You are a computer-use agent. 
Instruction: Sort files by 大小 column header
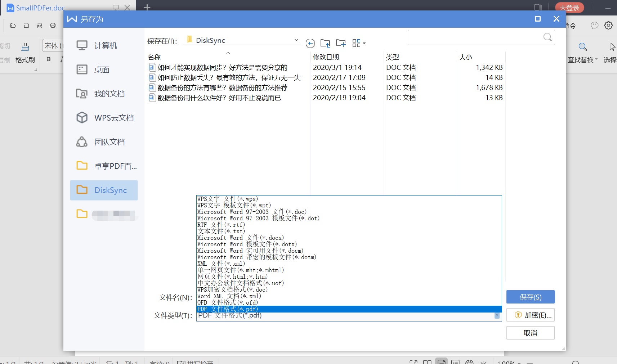(x=465, y=57)
